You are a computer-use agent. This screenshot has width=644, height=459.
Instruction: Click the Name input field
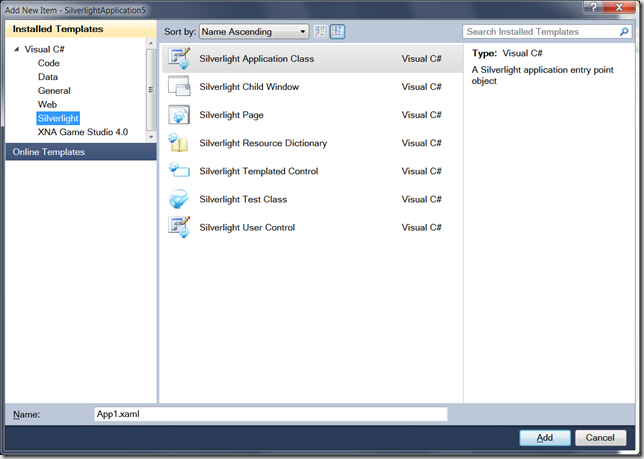point(271,414)
